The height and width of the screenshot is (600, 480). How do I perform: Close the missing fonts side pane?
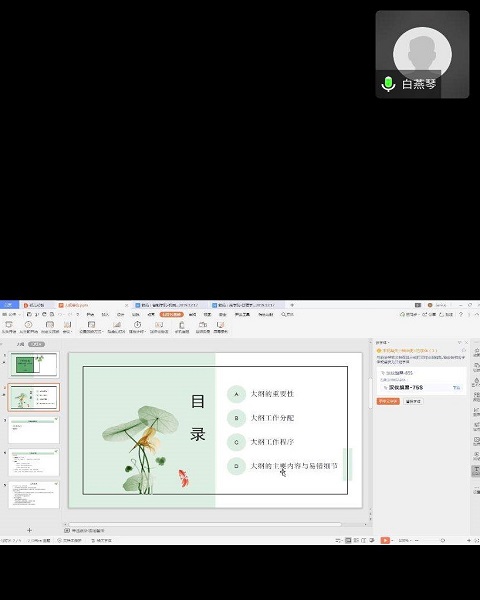coord(466,342)
